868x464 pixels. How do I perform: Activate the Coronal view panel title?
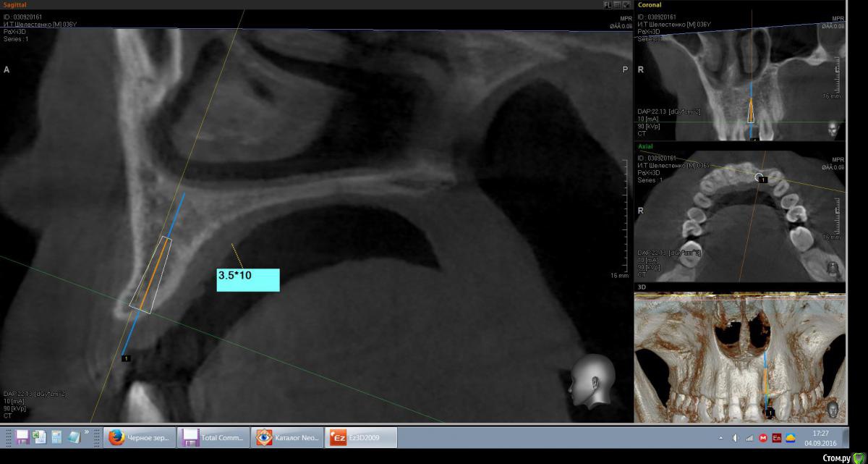(649, 5)
